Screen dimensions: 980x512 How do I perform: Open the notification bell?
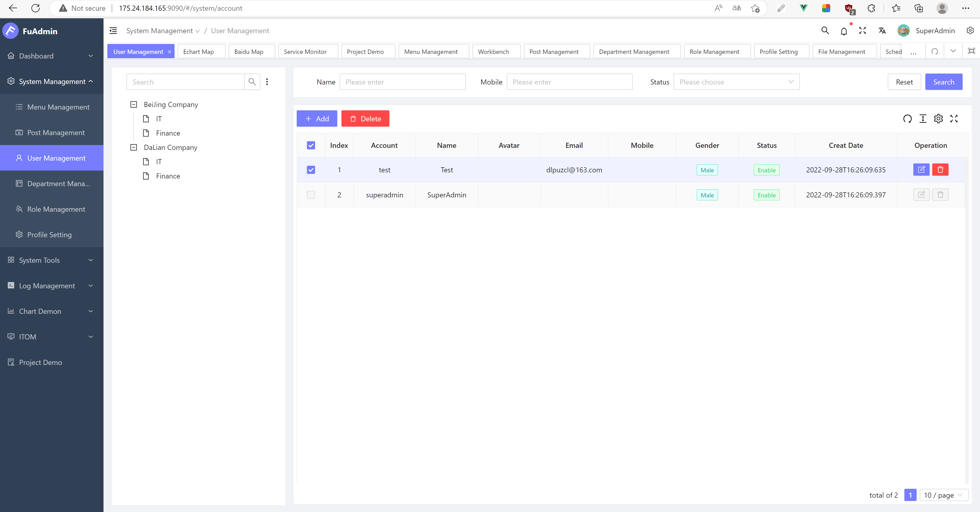tap(844, 31)
